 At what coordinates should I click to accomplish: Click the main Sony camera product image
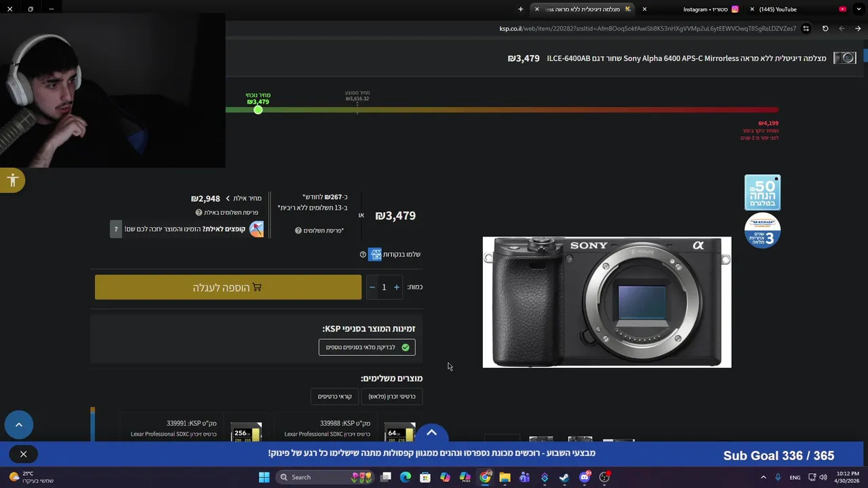(x=607, y=302)
